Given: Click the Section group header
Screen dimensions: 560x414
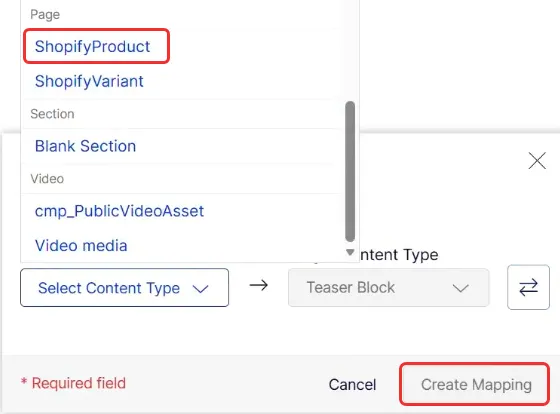Looking at the screenshot, I should (x=52, y=114).
